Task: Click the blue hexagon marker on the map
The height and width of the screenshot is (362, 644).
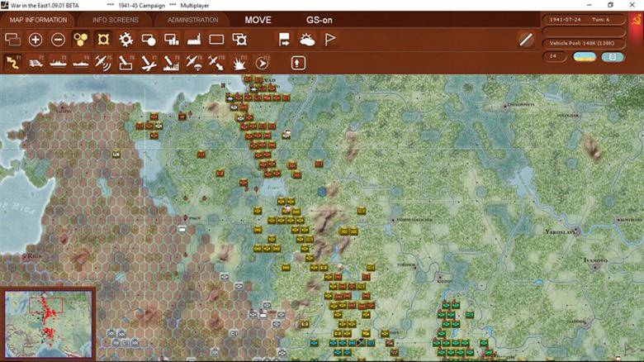Action: [x=322, y=191]
